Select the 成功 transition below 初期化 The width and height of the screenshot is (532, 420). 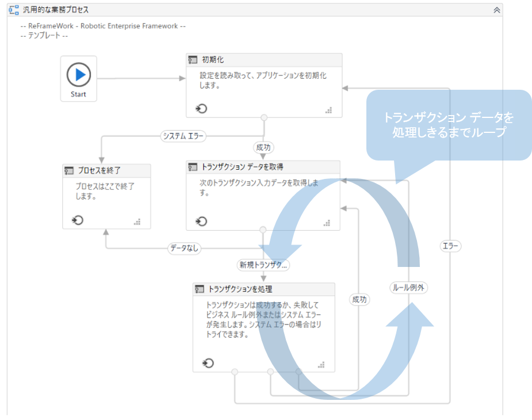pos(263,147)
